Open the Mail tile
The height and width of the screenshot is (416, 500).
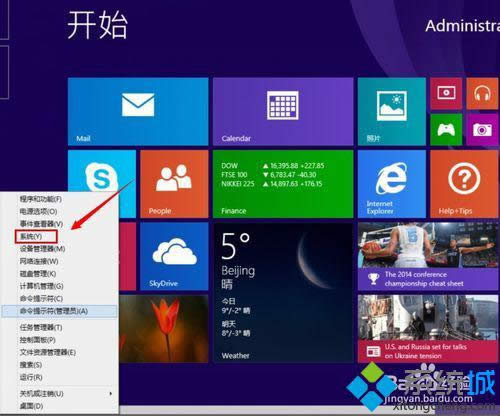tap(138, 112)
